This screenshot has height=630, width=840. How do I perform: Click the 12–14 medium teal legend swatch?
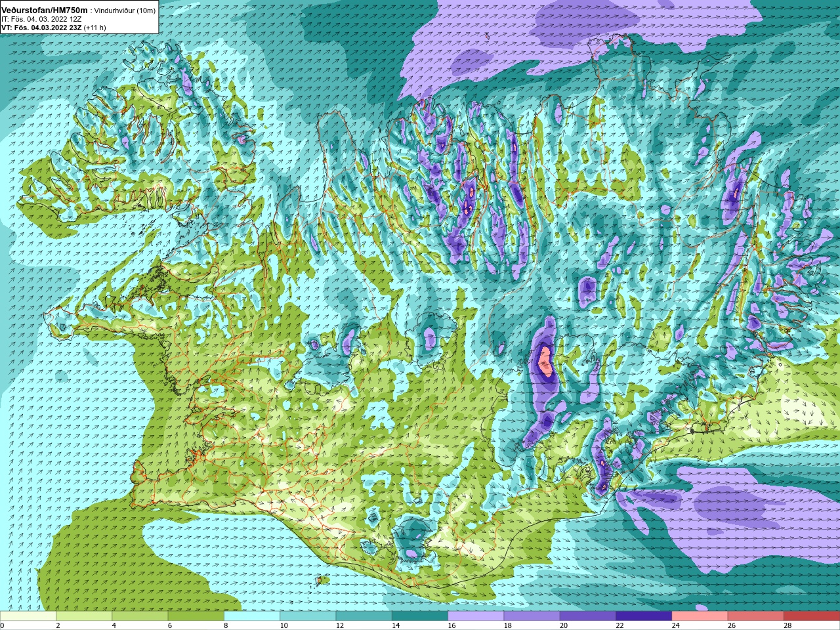pyautogui.click(x=364, y=616)
